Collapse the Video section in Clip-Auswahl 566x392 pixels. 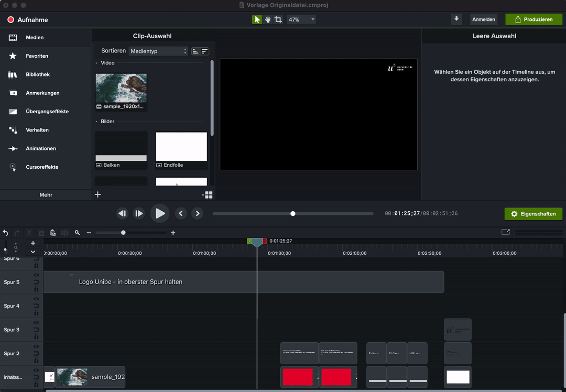96,63
